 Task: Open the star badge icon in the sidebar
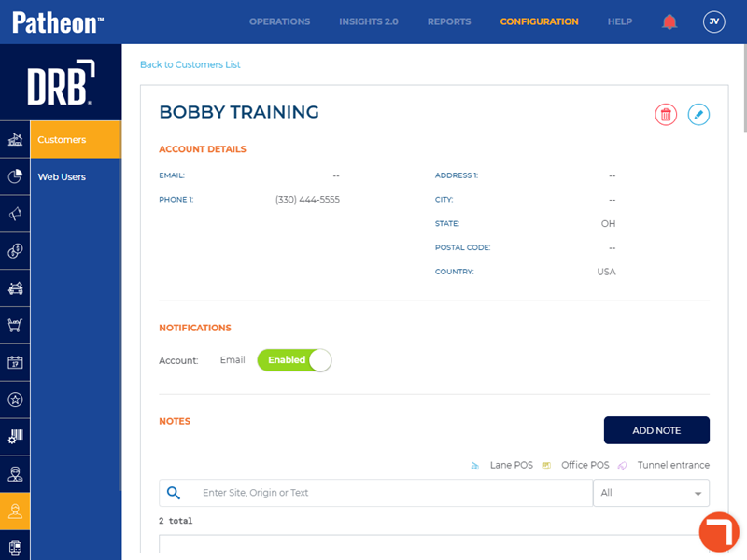[x=15, y=399]
